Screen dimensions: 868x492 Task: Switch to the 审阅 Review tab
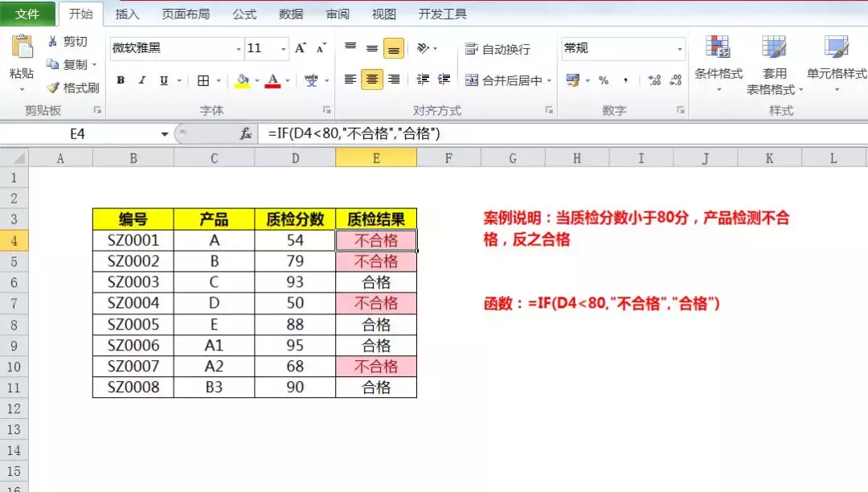point(338,14)
